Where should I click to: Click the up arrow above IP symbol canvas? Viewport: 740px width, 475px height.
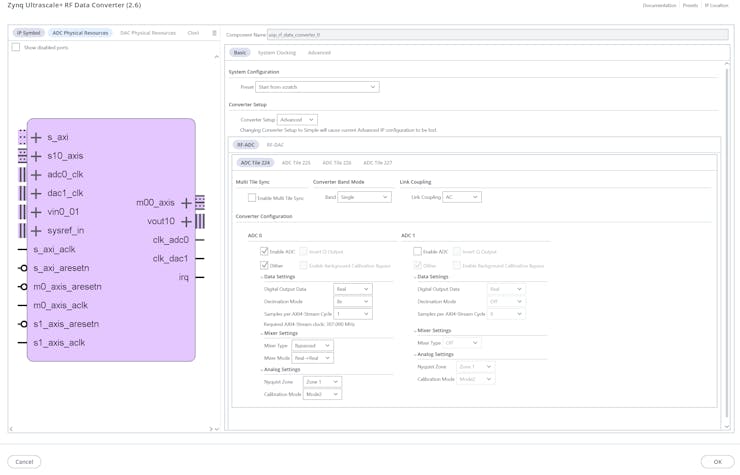(x=217, y=57)
